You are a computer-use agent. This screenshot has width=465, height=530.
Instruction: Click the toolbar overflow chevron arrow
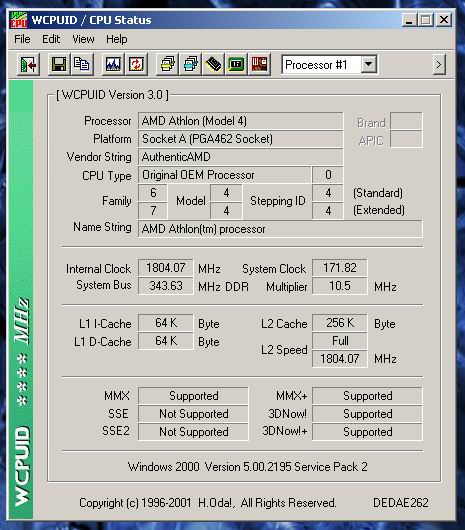click(439, 64)
